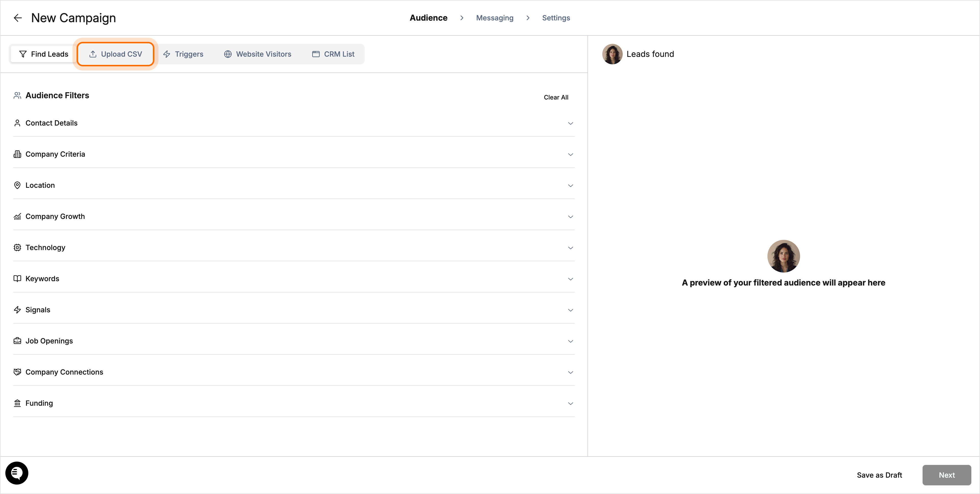This screenshot has width=980, height=494.
Task: Go to the Audience step
Action: point(428,18)
